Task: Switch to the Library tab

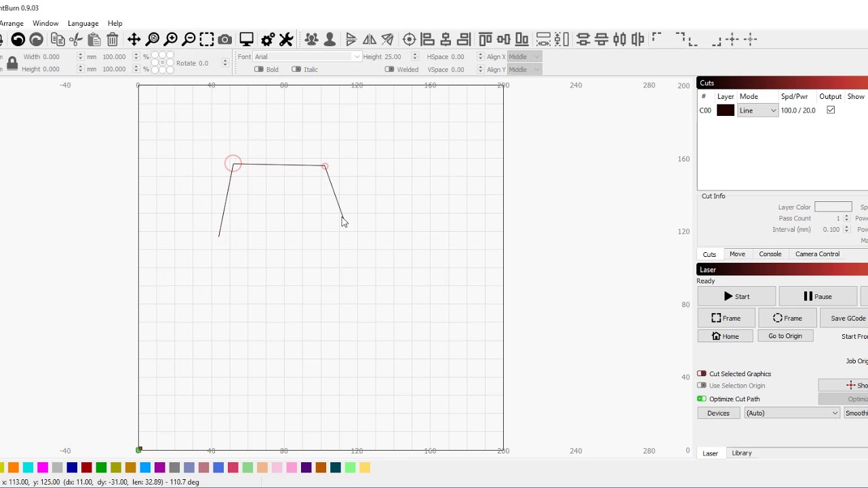Action: coord(742,453)
